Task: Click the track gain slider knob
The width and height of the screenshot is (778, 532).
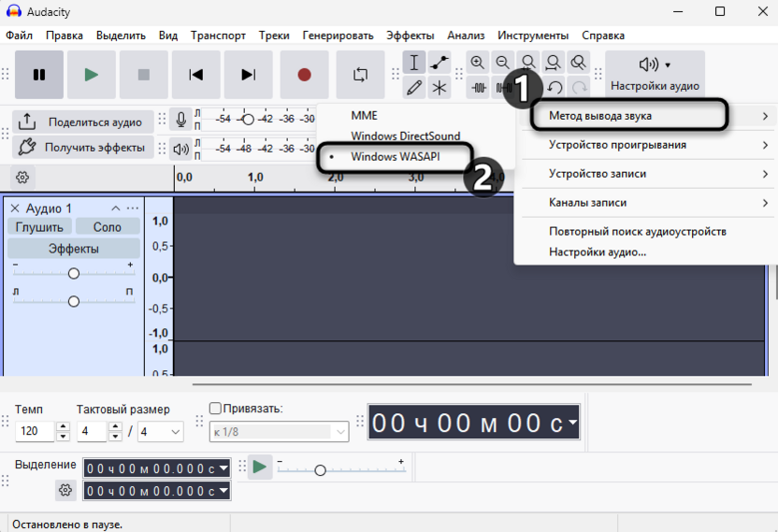Action: tap(74, 273)
